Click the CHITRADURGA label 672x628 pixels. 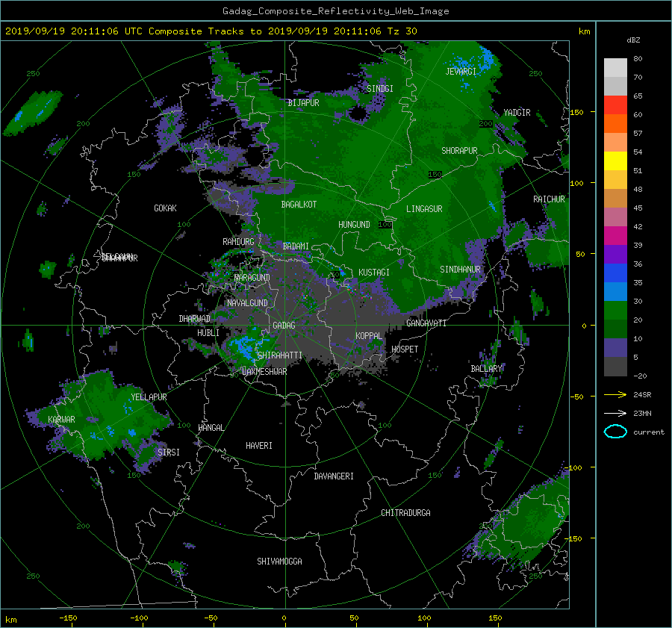click(x=406, y=513)
